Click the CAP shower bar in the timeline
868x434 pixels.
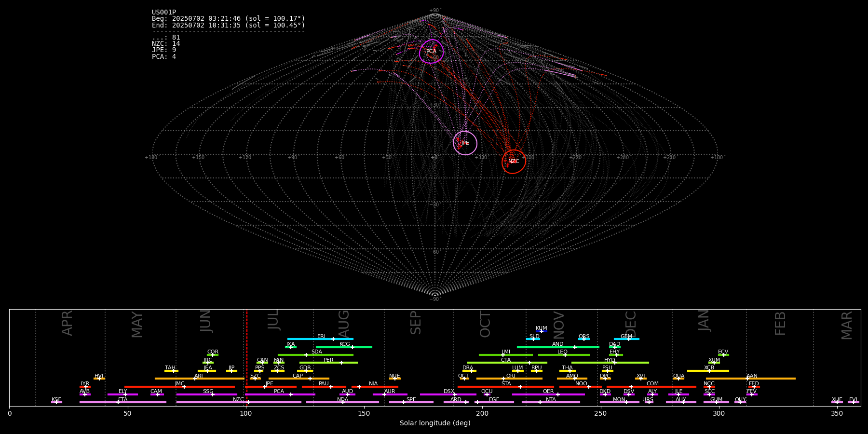[299, 379]
